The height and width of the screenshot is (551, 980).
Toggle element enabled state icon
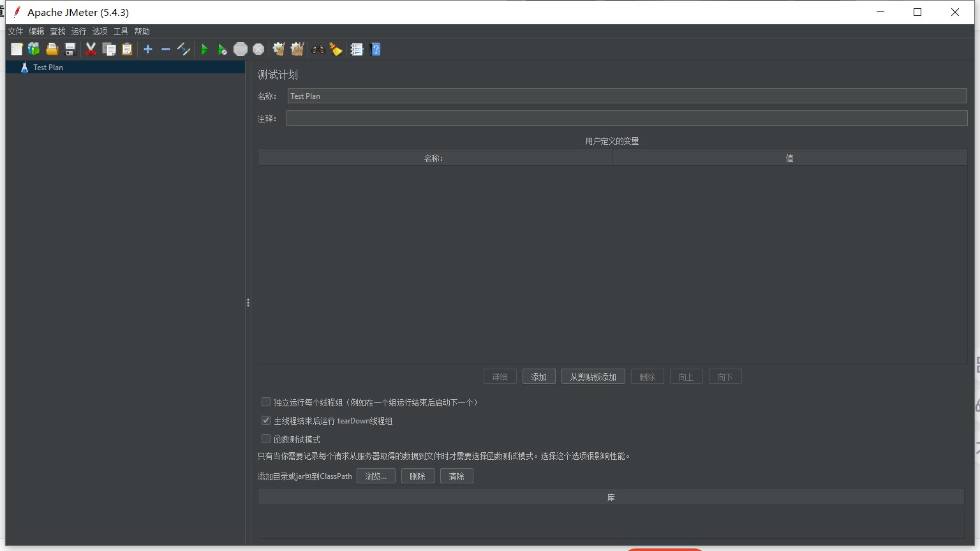tap(184, 49)
